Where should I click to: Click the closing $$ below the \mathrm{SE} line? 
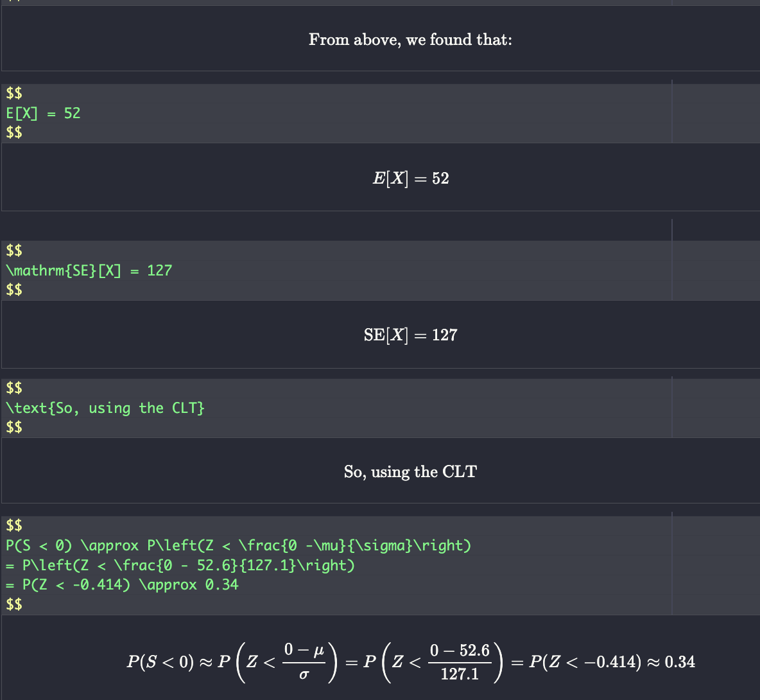[14, 290]
